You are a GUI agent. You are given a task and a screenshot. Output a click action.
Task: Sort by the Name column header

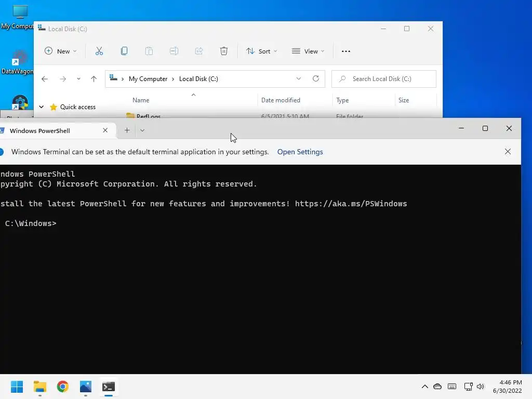pos(141,100)
